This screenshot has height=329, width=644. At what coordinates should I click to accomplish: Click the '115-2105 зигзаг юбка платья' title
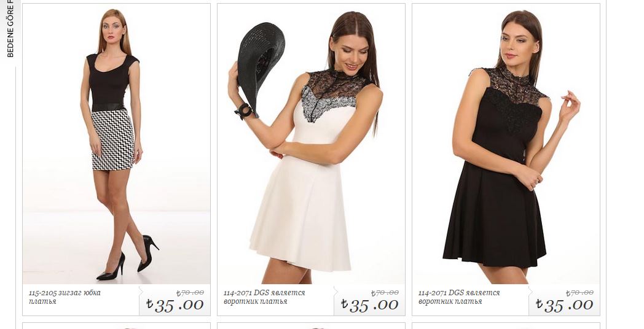point(65,297)
